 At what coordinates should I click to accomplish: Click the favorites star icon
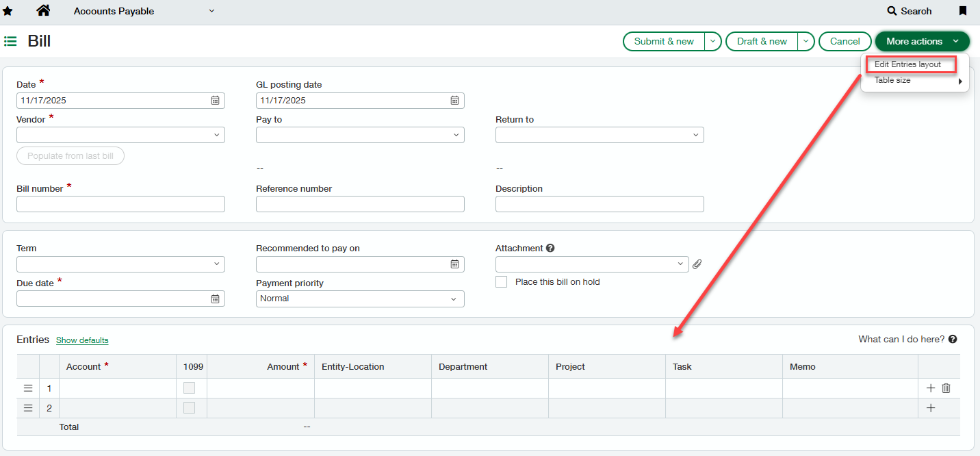click(8, 11)
